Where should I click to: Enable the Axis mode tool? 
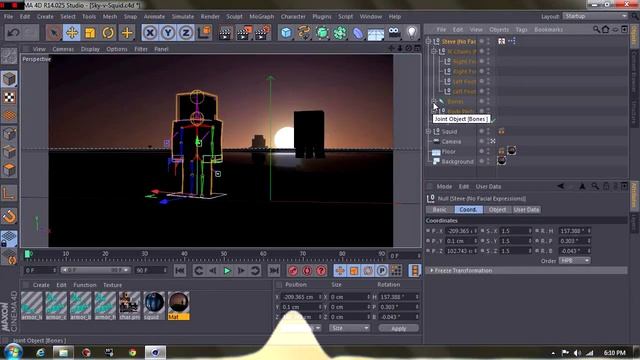tap(9, 193)
